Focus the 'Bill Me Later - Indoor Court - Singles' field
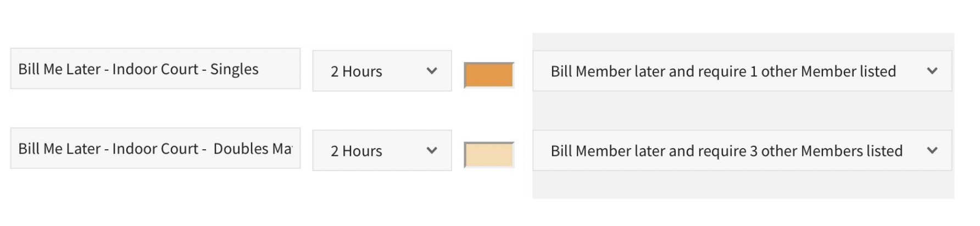Viewport: 980px width, 226px height. [x=155, y=69]
